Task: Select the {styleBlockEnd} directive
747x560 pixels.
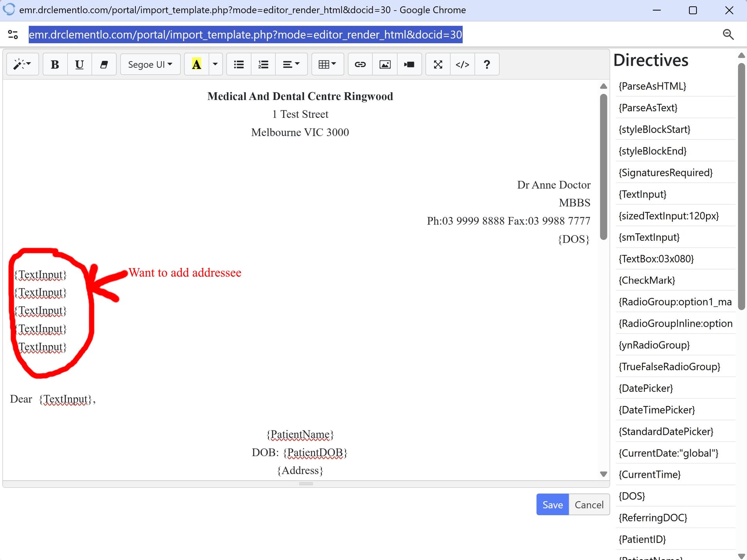Action: click(675, 150)
